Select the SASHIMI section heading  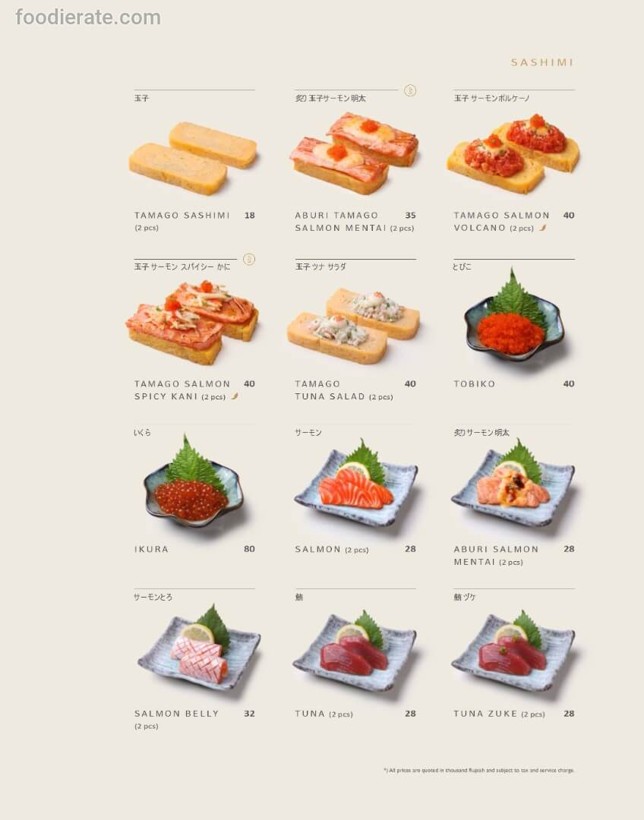[x=542, y=62]
